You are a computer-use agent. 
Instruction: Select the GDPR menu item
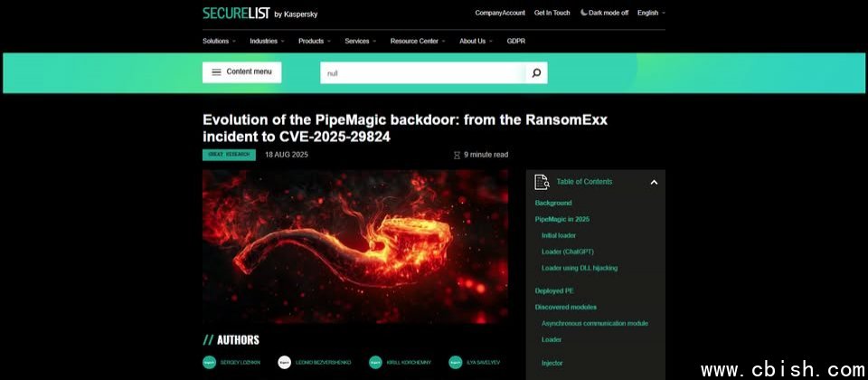pyautogui.click(x=516, y=41)
